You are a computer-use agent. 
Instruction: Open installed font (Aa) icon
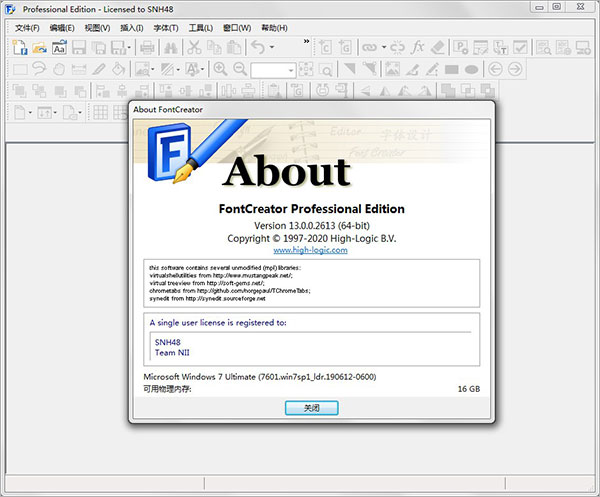pyautogui.click(x=59, y=47)
